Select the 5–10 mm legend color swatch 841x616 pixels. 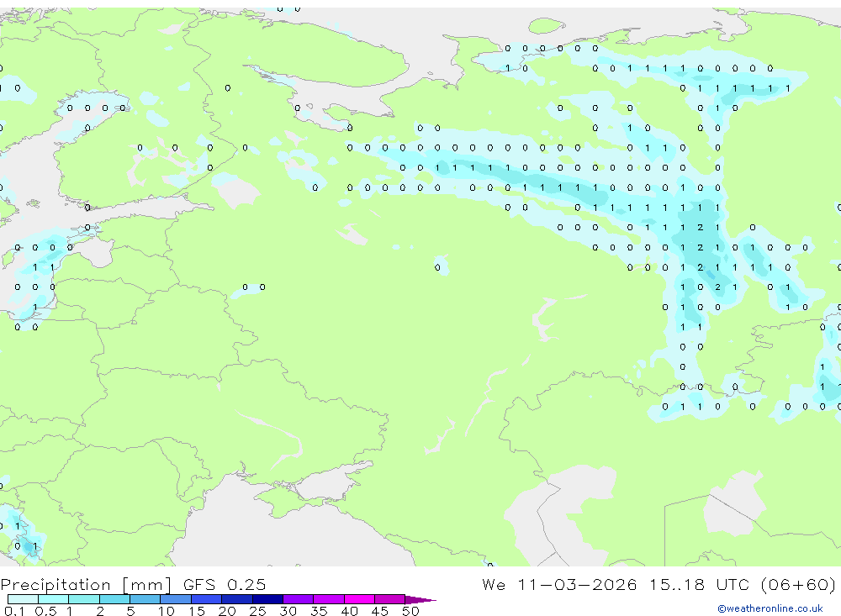pyautogui.click(x=145, y=599)
